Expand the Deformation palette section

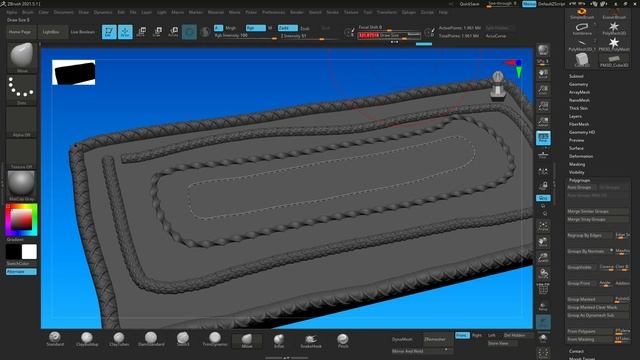(x=581, y=156)
